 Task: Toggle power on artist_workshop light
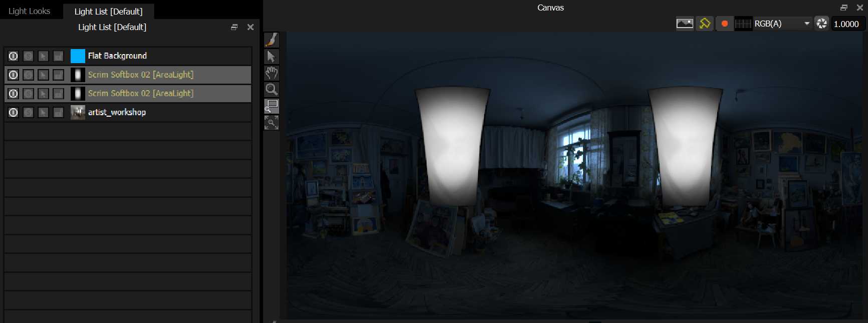coord(14,112)
